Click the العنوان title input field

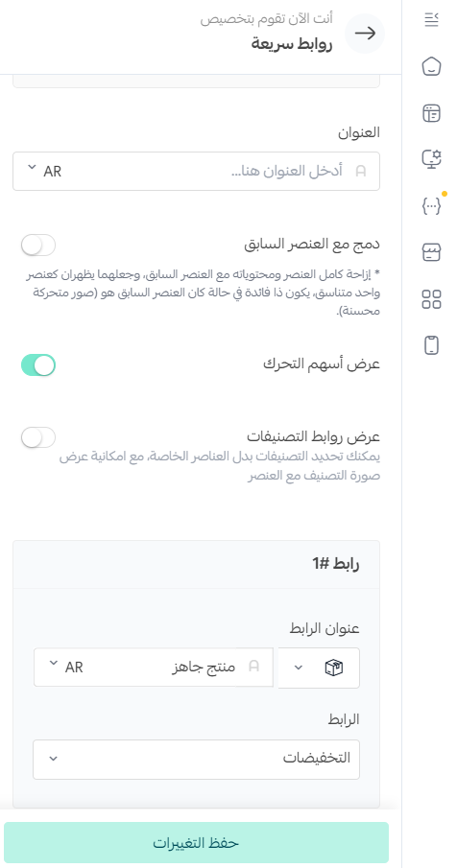(x=196, y=171)
